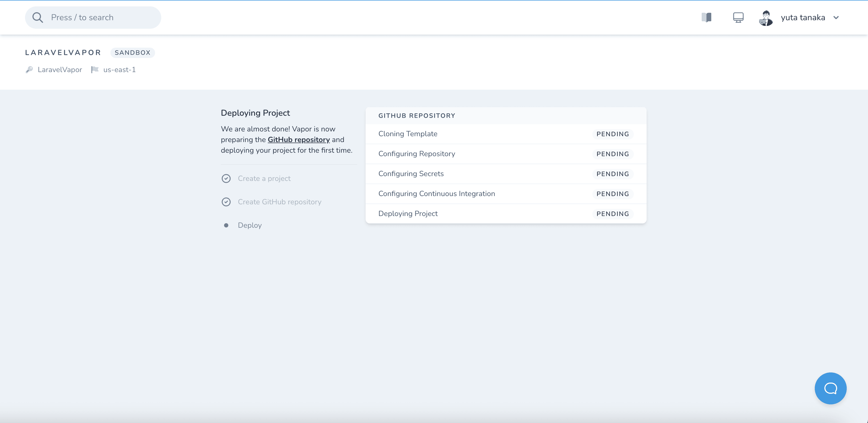This screenshot has width=868, height=423.
Task: Click the key icon beside LaravelVapor
Action: [x=29, y=70]
